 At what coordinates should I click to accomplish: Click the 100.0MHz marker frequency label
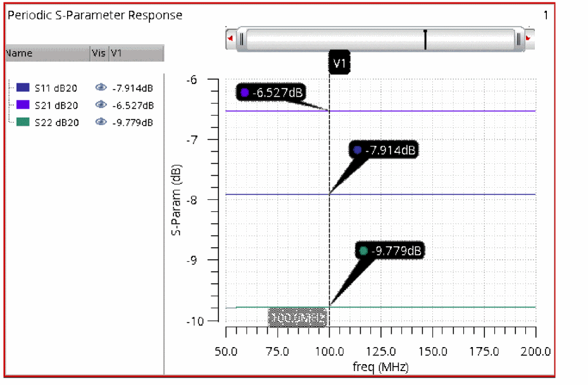tap(297, 317)
